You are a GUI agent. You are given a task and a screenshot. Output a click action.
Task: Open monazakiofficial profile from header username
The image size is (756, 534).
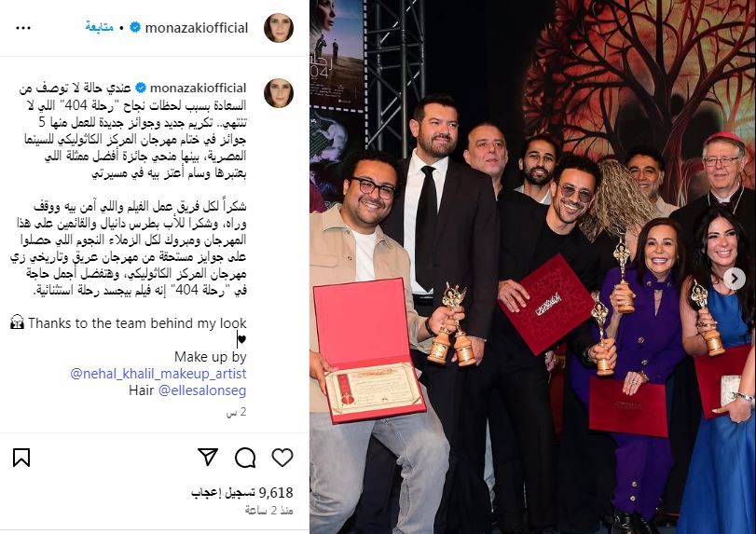point(197,28)
